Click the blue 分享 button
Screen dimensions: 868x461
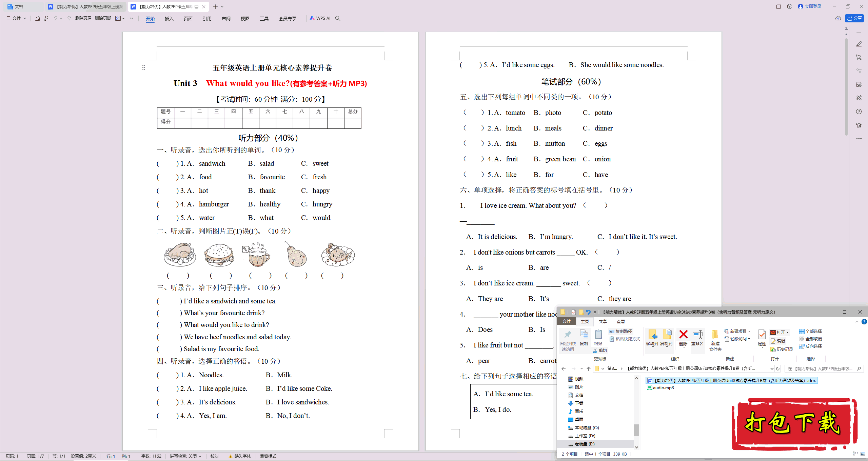pos(854,18)
